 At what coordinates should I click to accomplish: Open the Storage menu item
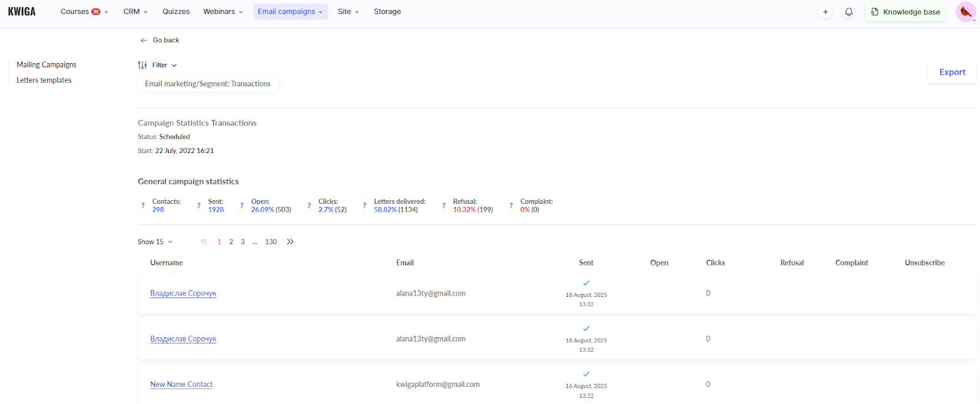[x=387, y=12]
